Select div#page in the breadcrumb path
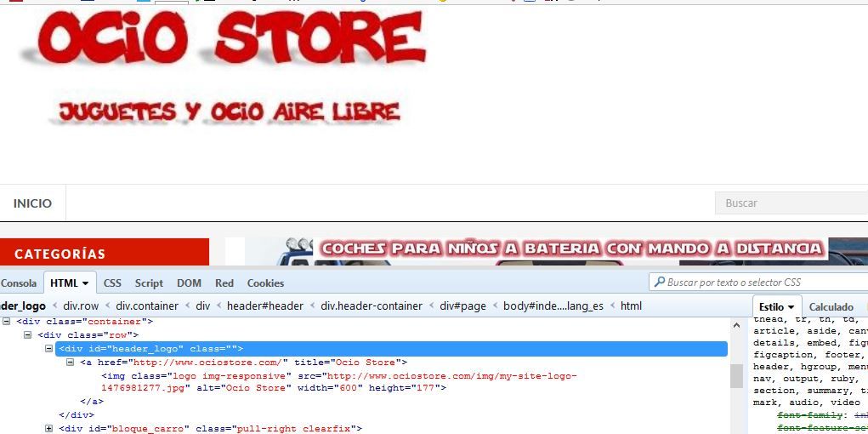This screenshot has width=868, height=434. pyautogui.click(x=462, y=306)
